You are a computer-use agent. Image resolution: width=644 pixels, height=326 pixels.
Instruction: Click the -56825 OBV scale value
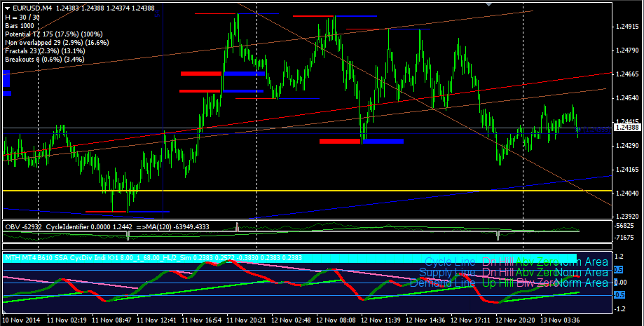624,226
